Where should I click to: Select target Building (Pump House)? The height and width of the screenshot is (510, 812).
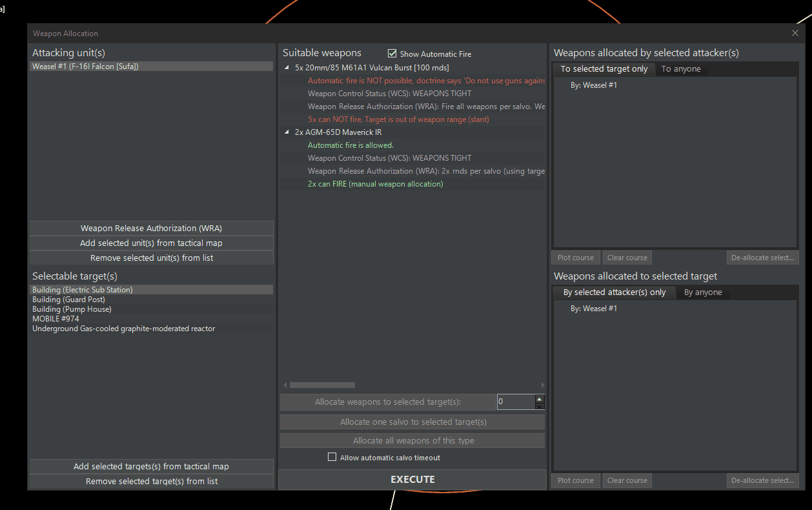pos(151,309)
